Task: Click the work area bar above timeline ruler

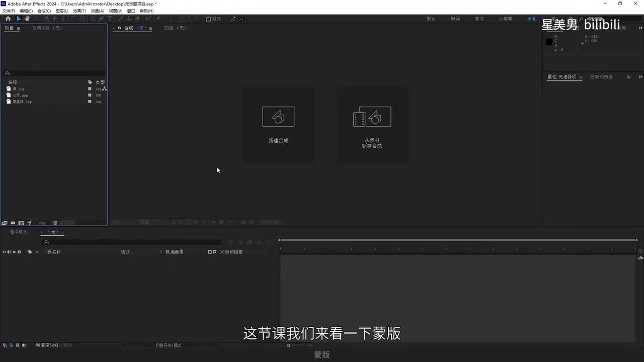Action: [x=458, y=240]
